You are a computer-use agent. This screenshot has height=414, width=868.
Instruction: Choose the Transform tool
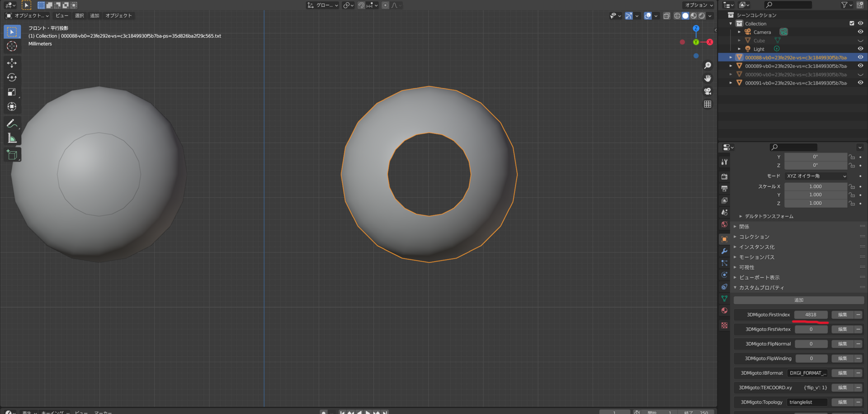12,107
